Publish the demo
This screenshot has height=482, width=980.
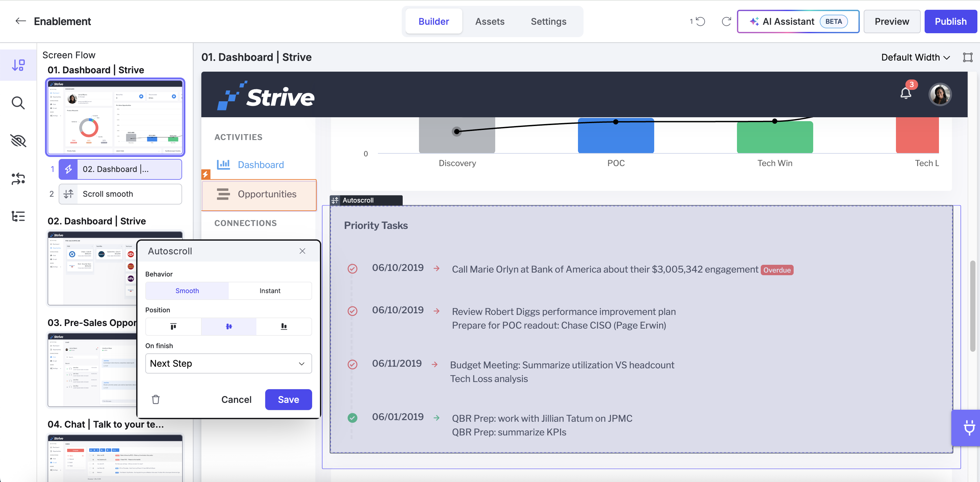[x=950, y=21]
